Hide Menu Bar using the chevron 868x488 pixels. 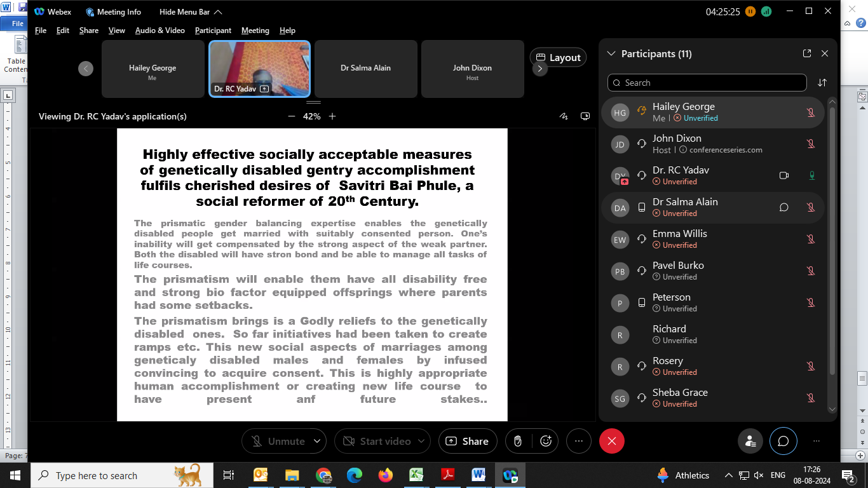pos(218,12)
